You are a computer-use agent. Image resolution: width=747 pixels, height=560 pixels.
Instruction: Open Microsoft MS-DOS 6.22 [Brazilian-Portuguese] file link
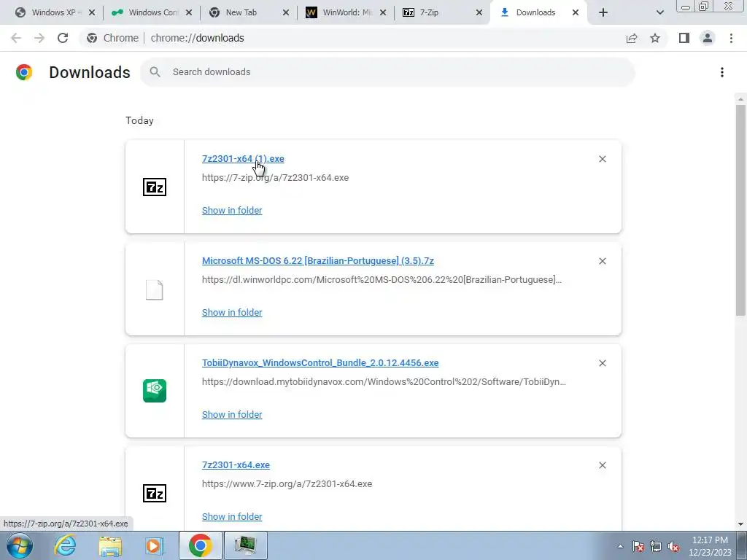(x=318, y=261)
